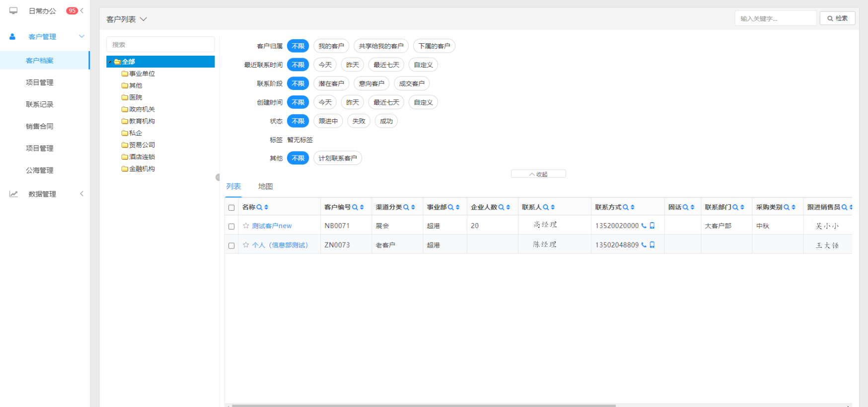Click the search icon in 联系方式 column header
This screenshot has width=868, height=407.
(626, 207)
